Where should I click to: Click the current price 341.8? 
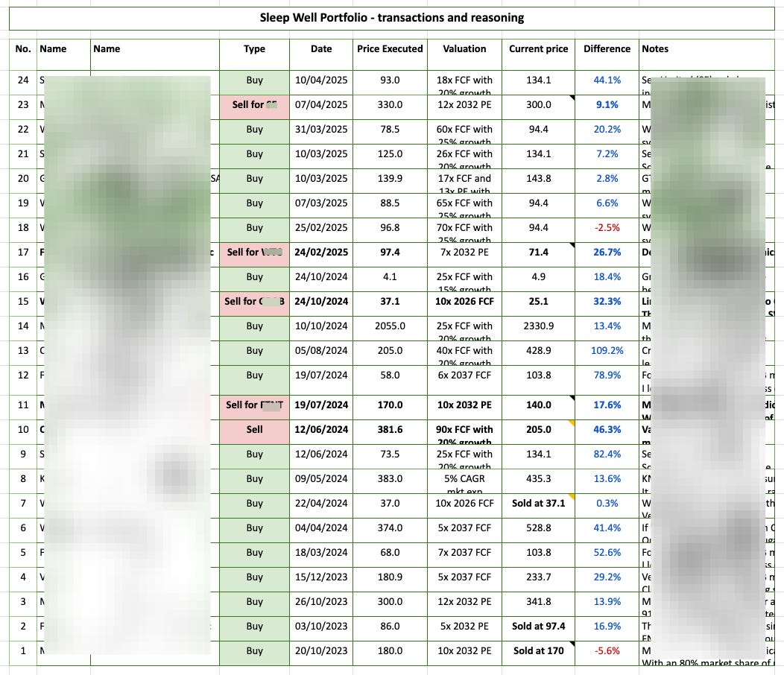(539, 603)
